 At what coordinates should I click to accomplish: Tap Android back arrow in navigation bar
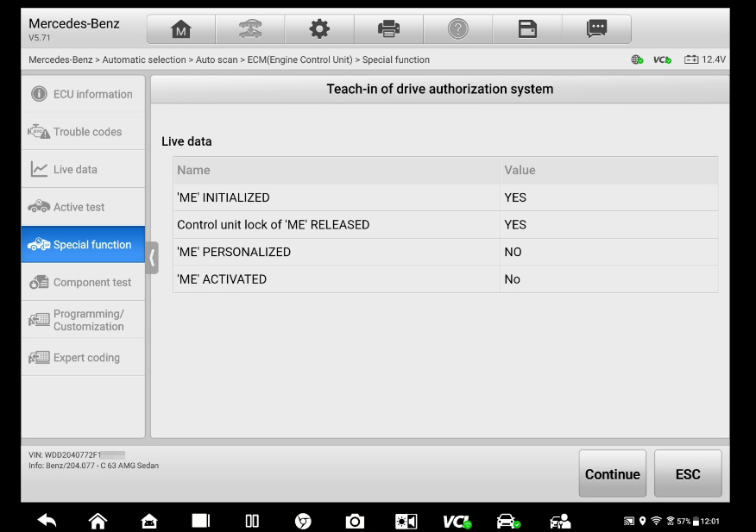pyautogui.click(x=47, y=521)
